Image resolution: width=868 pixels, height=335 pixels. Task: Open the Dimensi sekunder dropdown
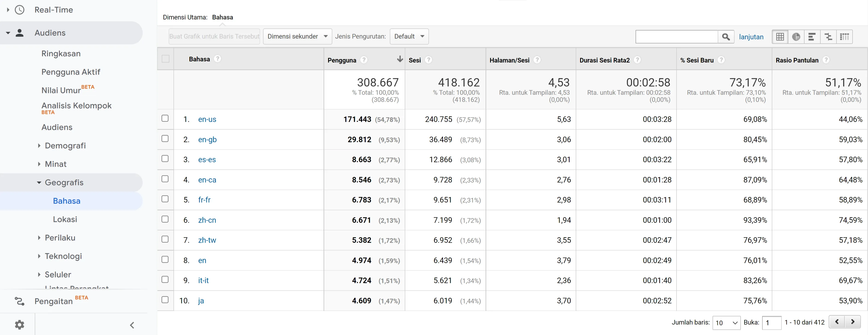click(298, 36)
